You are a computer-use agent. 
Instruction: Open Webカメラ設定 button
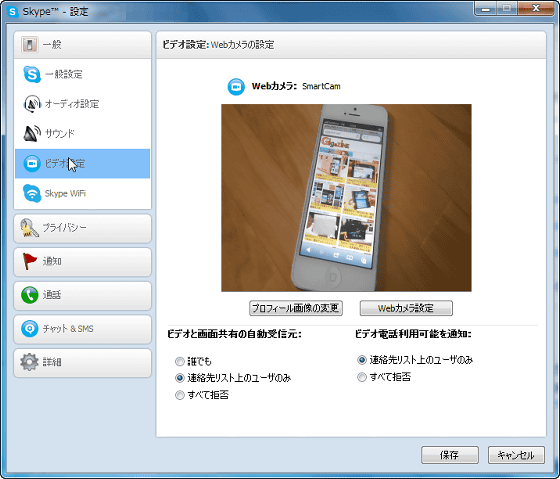coord(406,308)
